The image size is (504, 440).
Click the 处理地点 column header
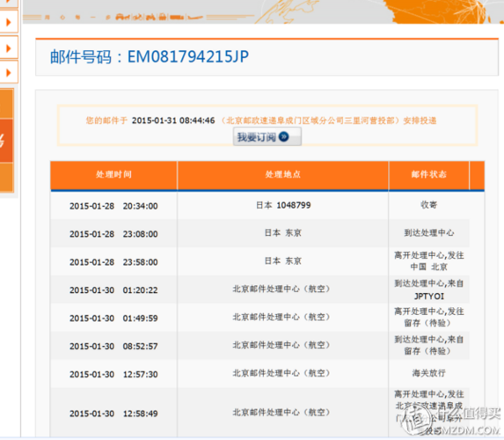point(283,174)
